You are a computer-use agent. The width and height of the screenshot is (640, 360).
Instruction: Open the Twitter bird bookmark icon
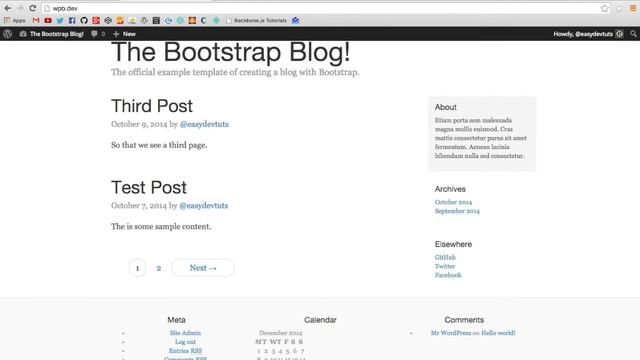tap(60, 20)
